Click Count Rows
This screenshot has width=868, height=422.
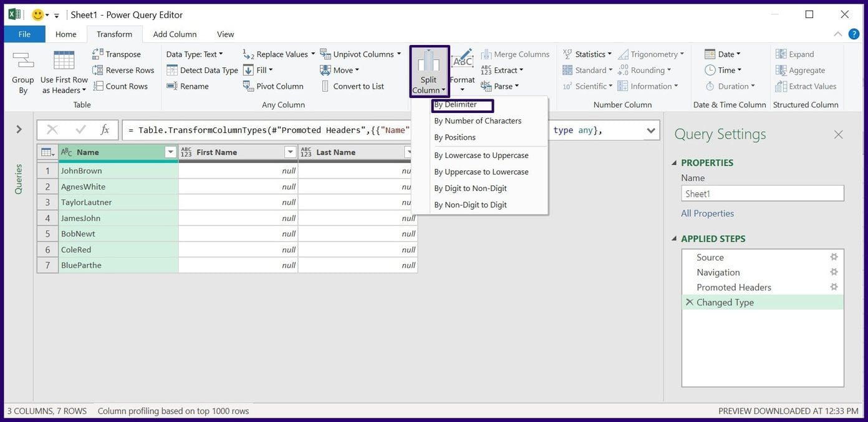coord(119,86)
